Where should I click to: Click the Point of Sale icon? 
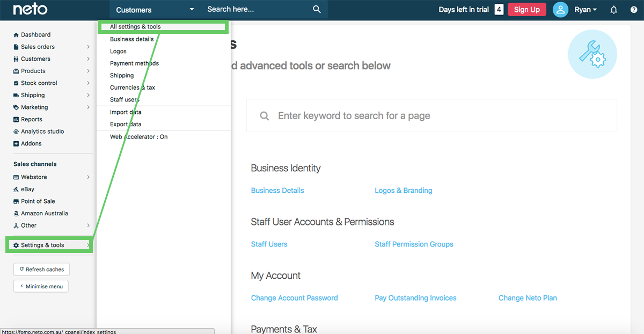point(16,201)
